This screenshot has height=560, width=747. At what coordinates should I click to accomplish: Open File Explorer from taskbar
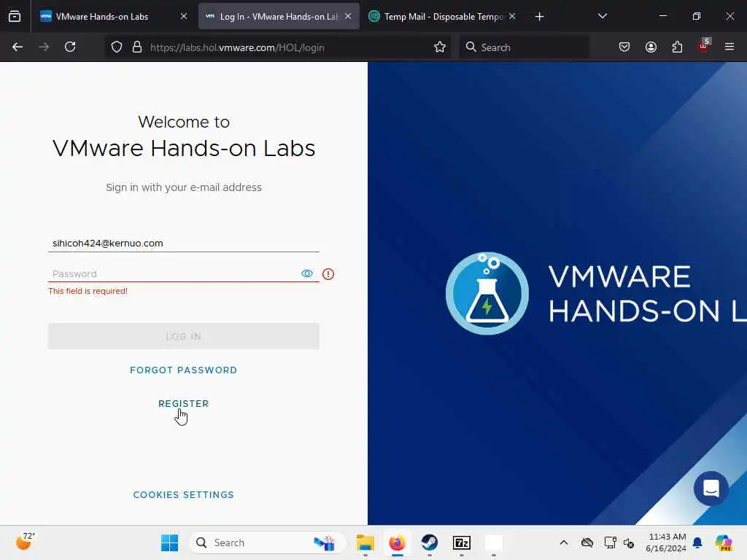(365, 542)
